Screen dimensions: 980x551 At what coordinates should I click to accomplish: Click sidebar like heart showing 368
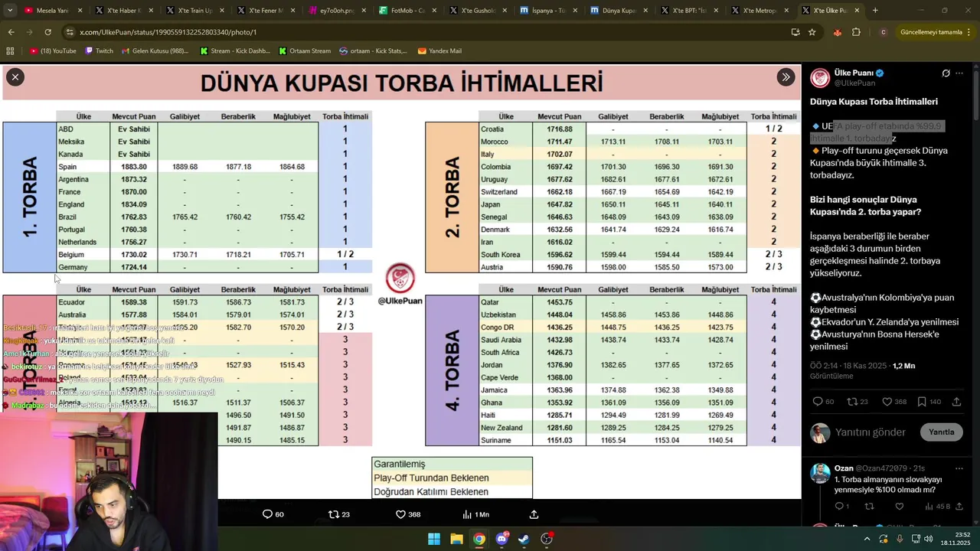pos(887,402)
